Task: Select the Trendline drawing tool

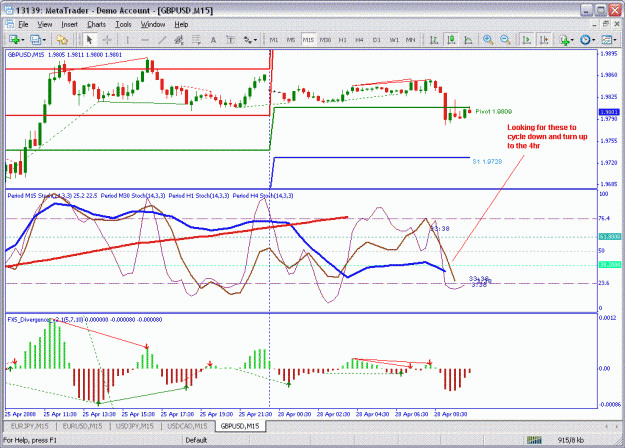Action: coord(162,39)
